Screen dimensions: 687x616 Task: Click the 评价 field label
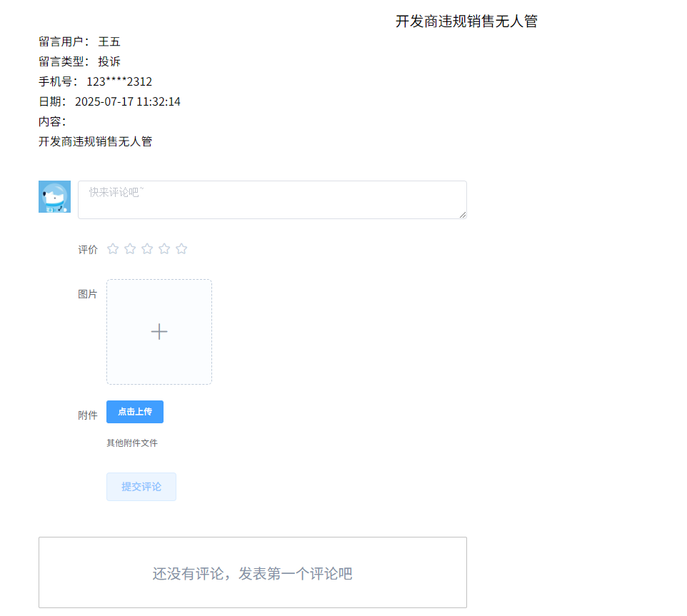pyautogui.click(x=88, y=250)
